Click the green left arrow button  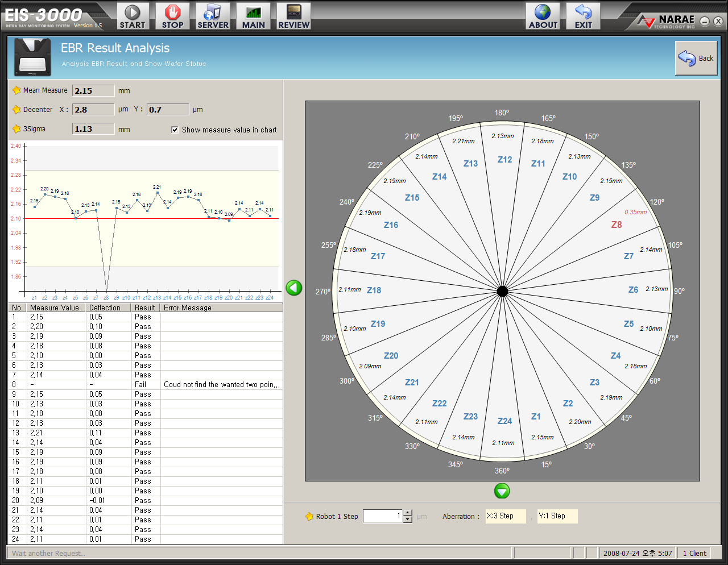(x=294, y=288)
